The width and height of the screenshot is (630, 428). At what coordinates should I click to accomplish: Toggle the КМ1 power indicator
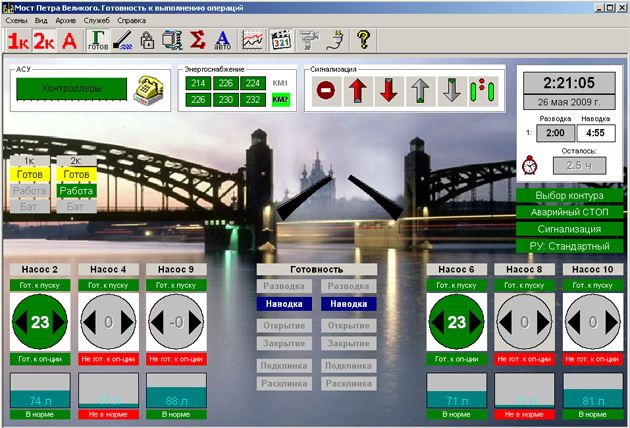pos(280,83)
